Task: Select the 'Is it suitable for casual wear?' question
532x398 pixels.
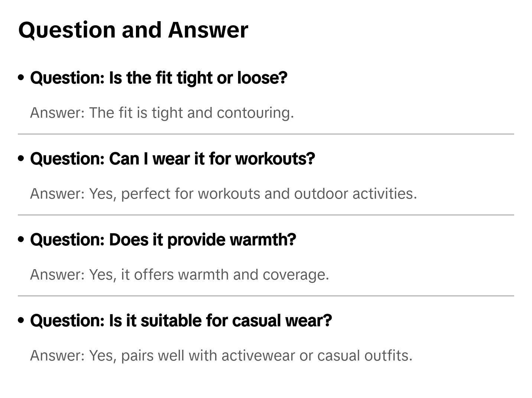Action: pos(181,321)
